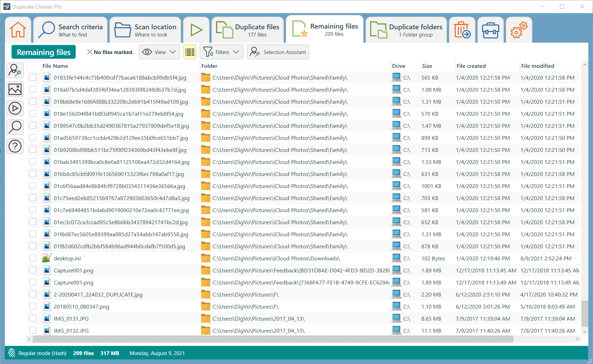Viewport: 593px width, 364px height.
Task: Tick the checkbox for 01bab3491399bca0c8e0a81125108ea472d32d4164.jpg
Action: 33,162
